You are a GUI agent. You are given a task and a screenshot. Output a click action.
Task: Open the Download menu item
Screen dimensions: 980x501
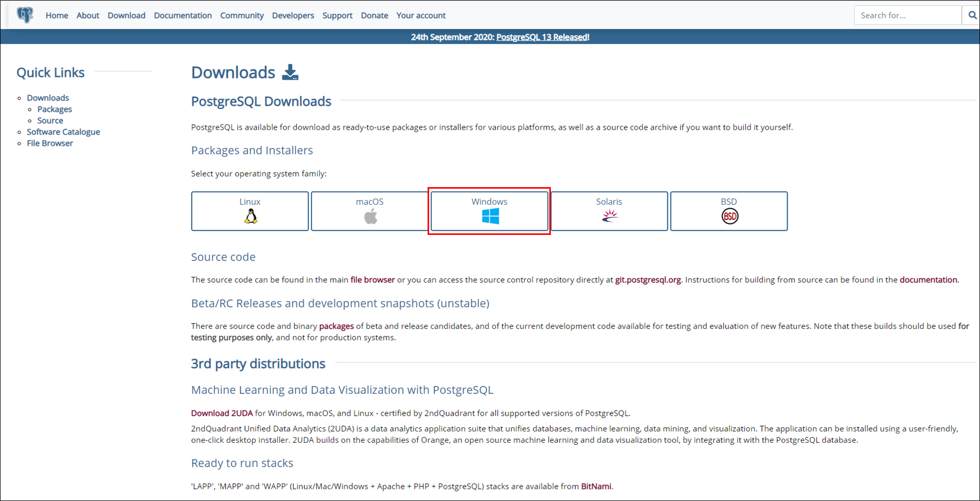[x=126, y=16]
